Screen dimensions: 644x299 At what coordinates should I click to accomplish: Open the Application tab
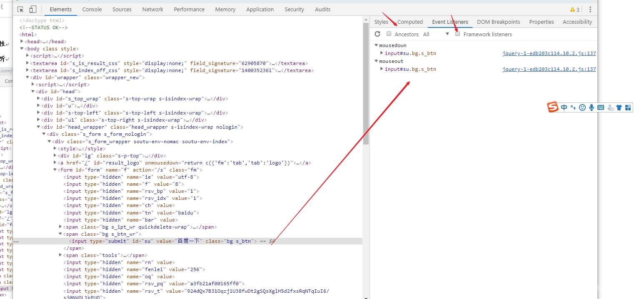[260, 10]
